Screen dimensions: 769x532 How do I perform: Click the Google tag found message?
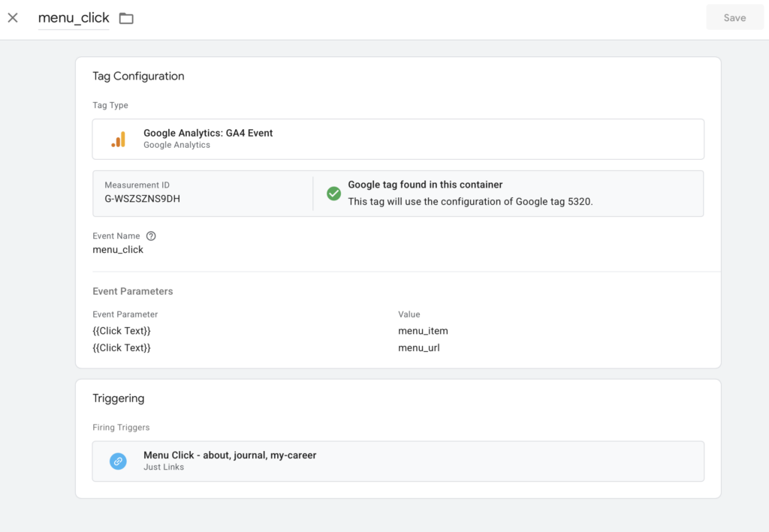point(425,185)
